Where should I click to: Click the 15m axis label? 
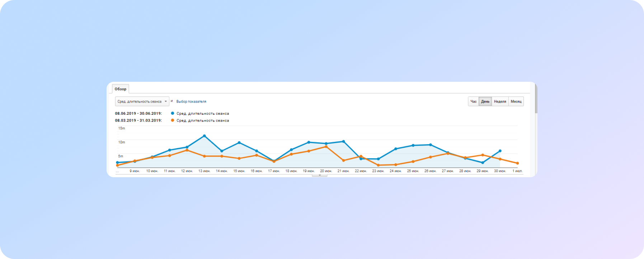point(122,128)
